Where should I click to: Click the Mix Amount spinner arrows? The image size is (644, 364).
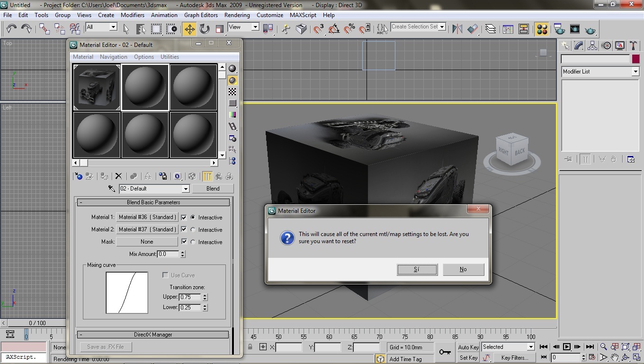point(183,254)
